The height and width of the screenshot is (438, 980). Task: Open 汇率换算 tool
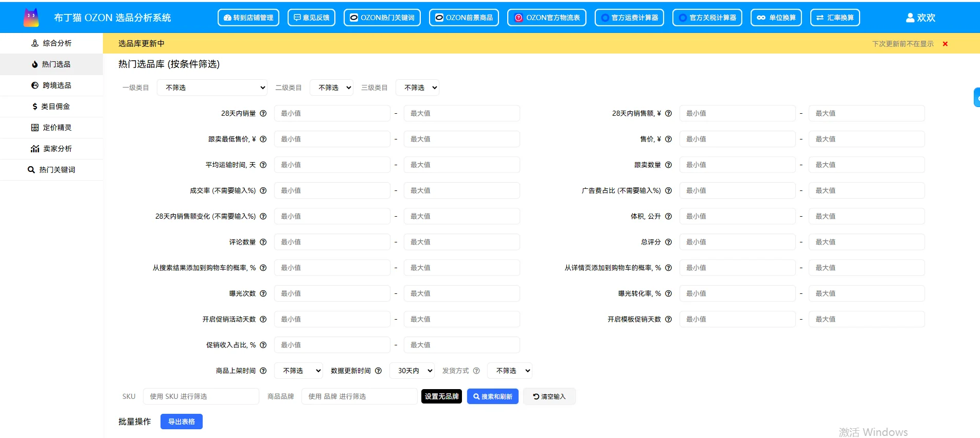coord(835,17)
